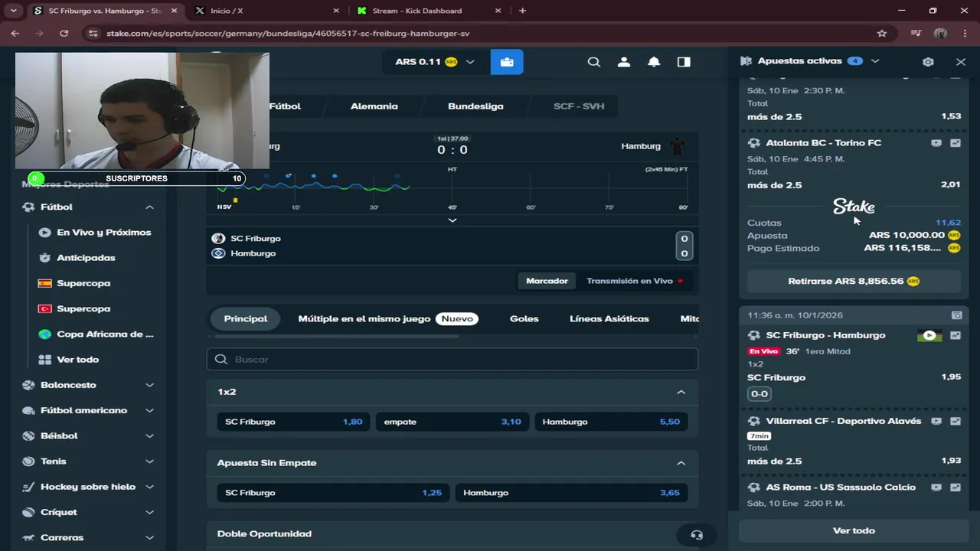Open notifications bell icon
Image resolution: width=980 pixels, height=551 pixels.
654,62
